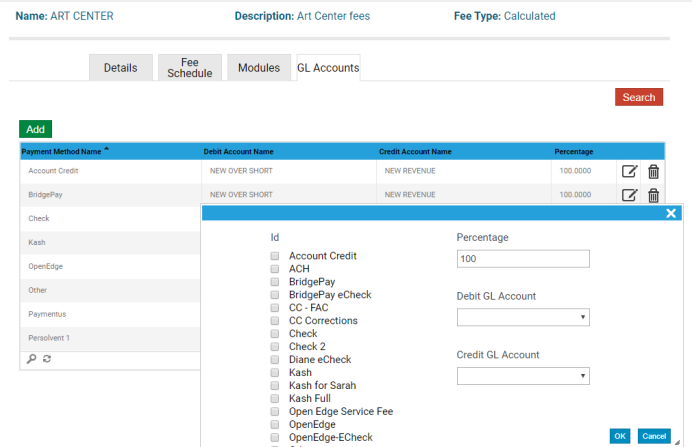Image resolution: width=692 pixels, height=447 pixels.
Task: Click the green Add button
Action: [x=35, y=129]
